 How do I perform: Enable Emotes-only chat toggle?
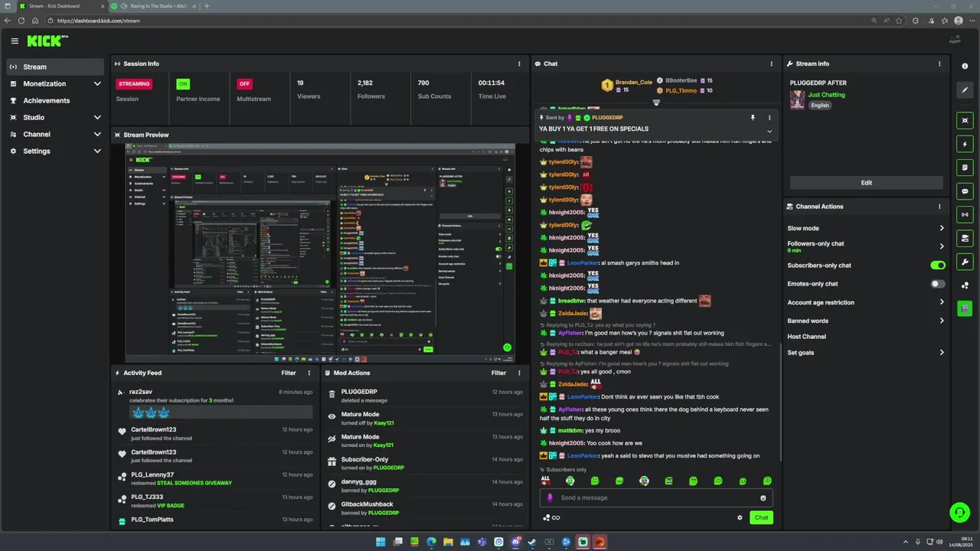[938, 284]
